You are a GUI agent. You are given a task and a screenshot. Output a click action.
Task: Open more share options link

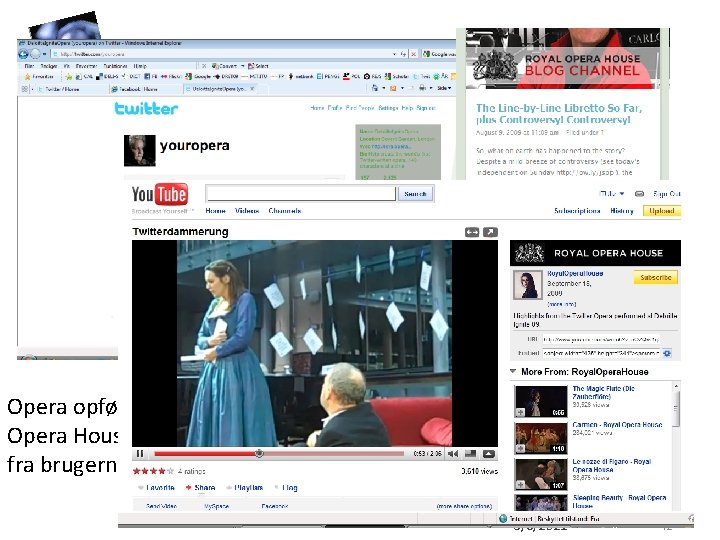click(464, 506)
